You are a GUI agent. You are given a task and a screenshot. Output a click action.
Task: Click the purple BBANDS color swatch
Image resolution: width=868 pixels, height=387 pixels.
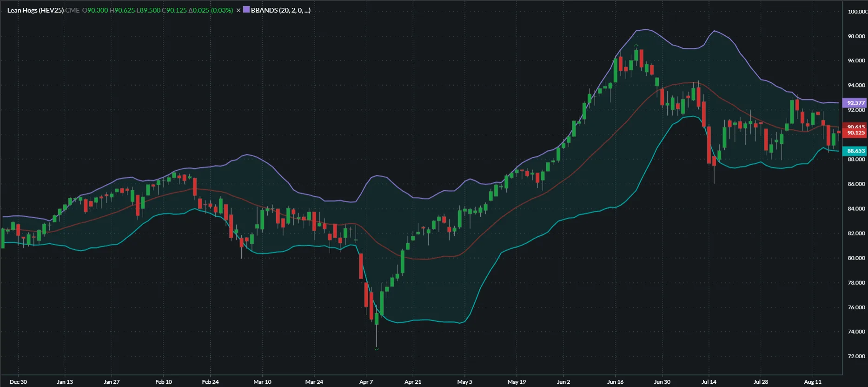246,10
